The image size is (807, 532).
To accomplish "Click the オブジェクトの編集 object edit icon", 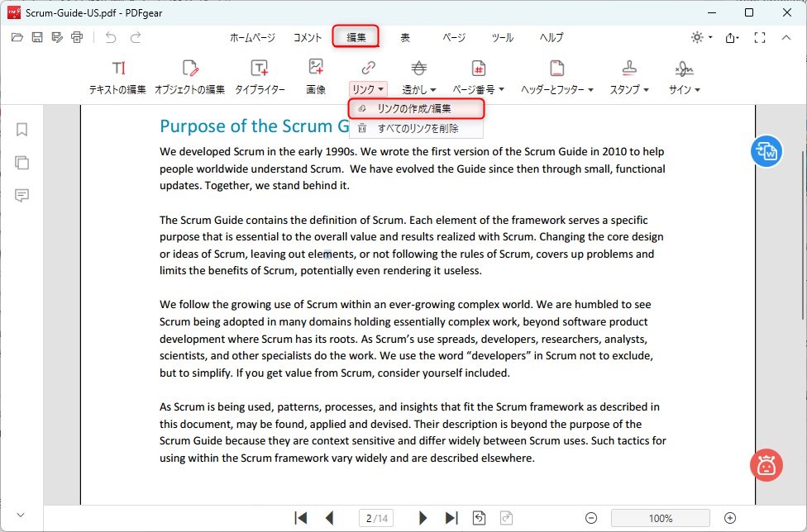I will (189, 76).
